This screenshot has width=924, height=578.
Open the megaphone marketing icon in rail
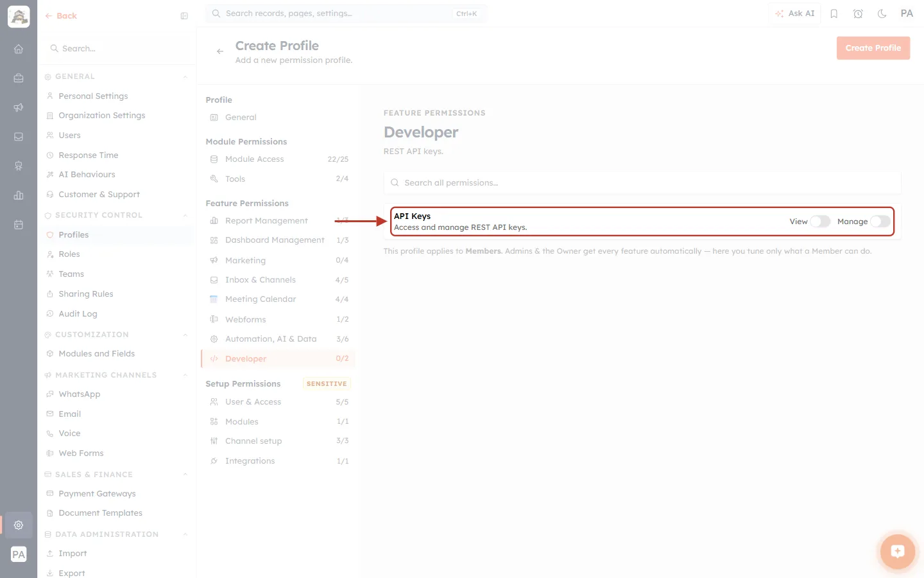pyautogui.click(x=19, y=107)
